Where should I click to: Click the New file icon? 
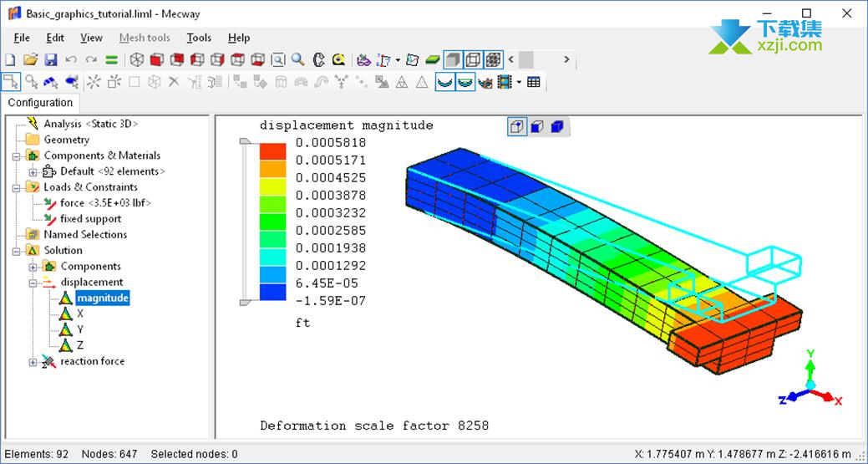(x=10, y=59)
